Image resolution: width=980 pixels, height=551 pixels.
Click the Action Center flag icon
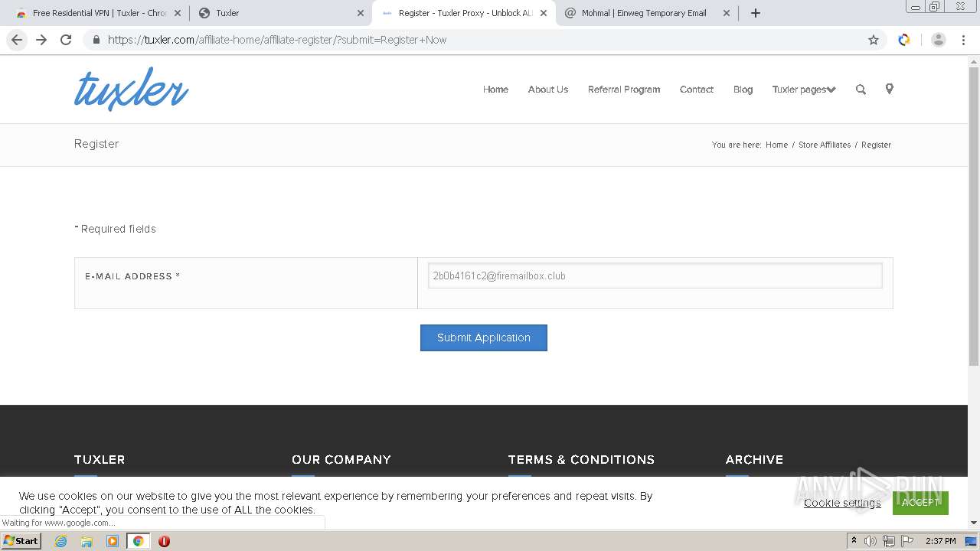click(907, 541)
